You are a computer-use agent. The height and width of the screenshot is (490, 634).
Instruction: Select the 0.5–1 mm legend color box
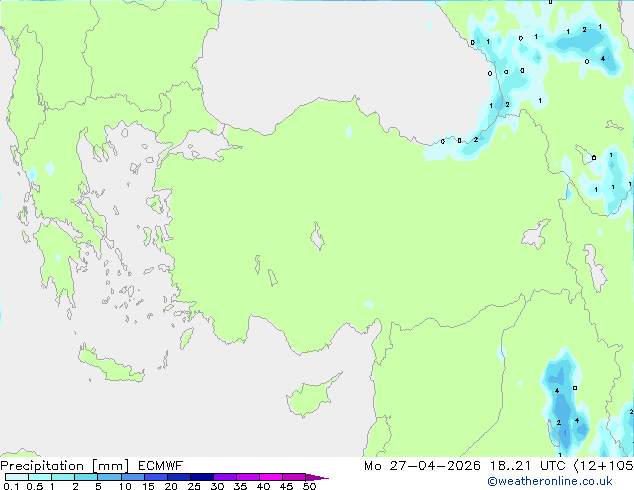(40, 477)
